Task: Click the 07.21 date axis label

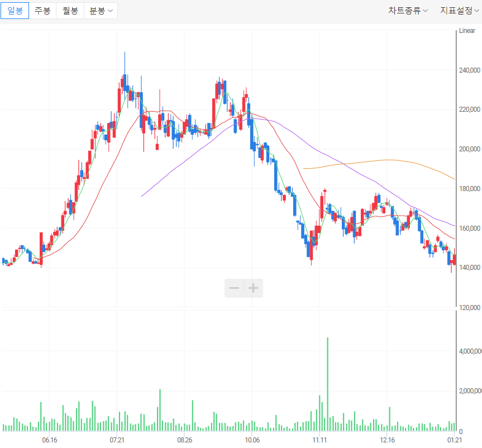Action: pyautogui.click(x=117, y=440)
